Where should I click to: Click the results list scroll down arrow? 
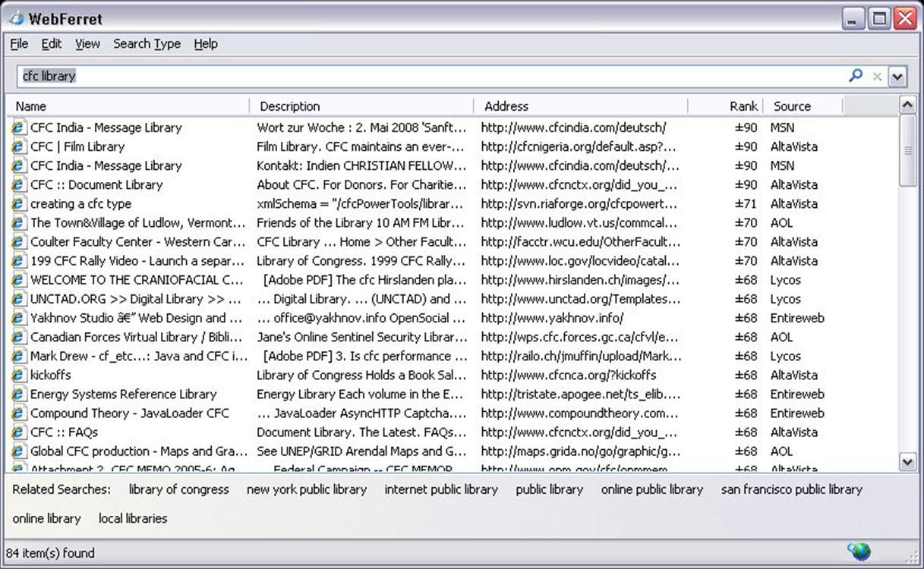908,461
